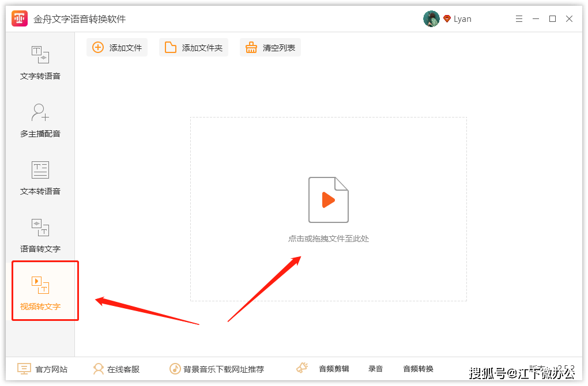Switch to 文本转语音 in the sidebar
588x386 pixels.
click(40, 177)
